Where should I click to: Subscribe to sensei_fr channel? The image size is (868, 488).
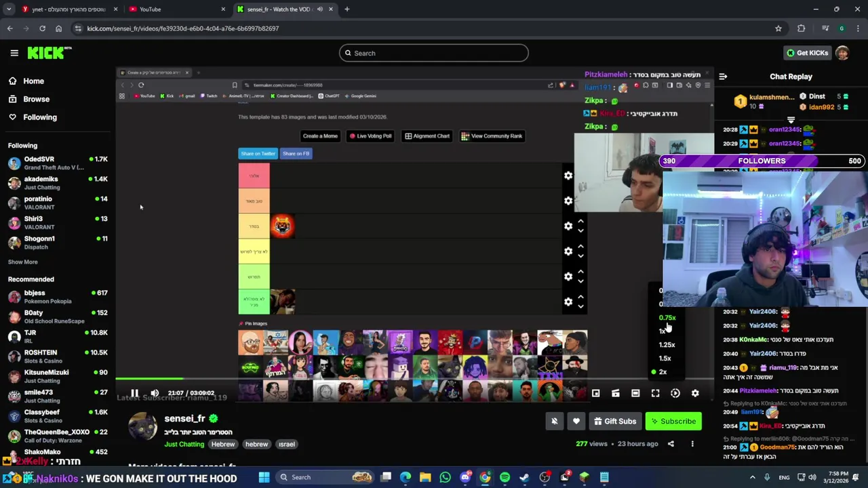click(x=673, y=421)
